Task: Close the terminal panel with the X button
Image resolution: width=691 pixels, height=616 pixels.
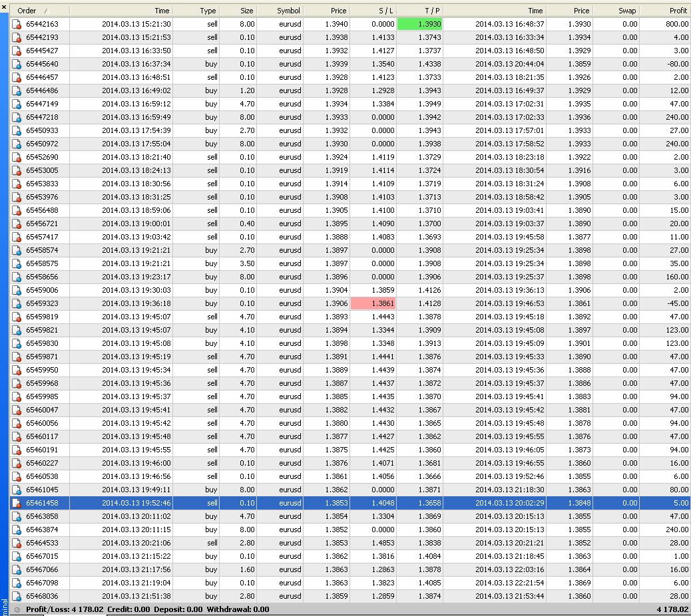Action: point(4,7)
